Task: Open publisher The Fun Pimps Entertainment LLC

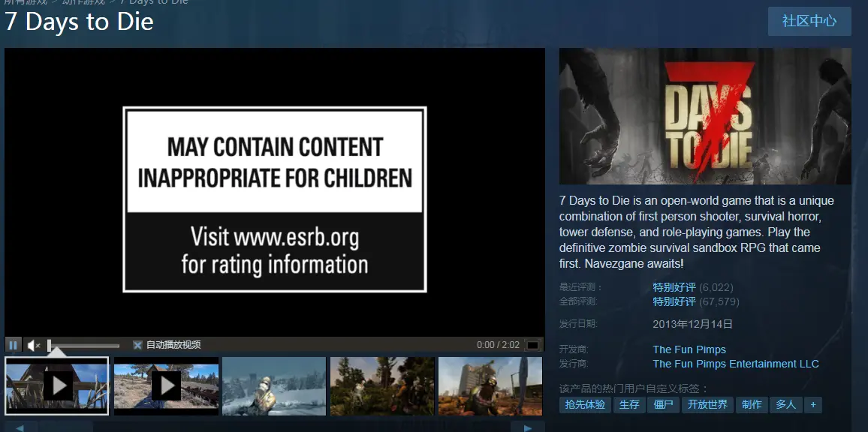Action: coord(736,364)
